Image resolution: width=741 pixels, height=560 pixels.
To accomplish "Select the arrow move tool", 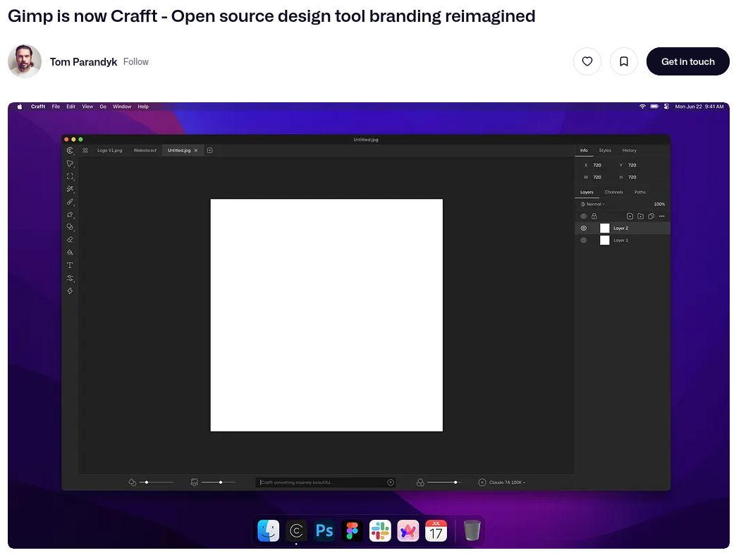I will (x=70, y=164).
